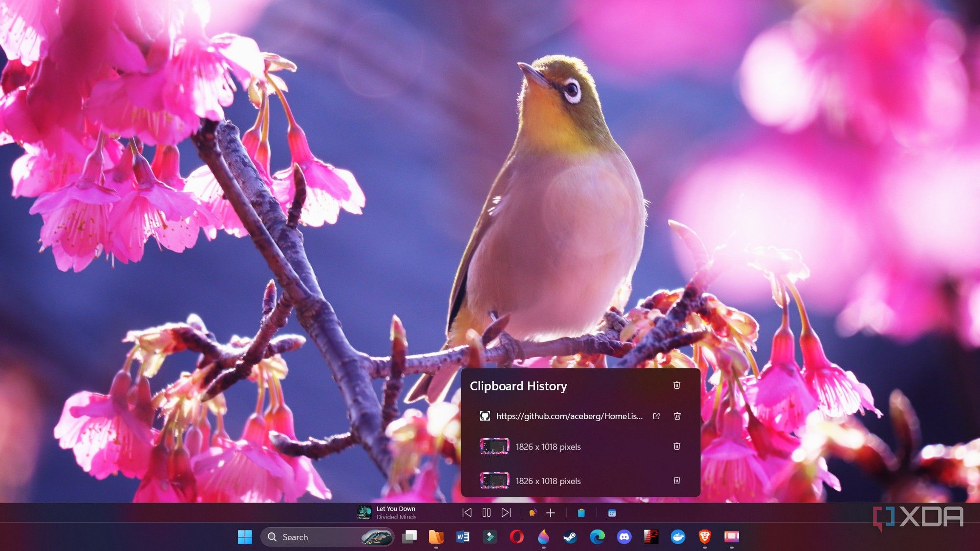Launch Docker Desktop from the taskbar

point(678,537)
